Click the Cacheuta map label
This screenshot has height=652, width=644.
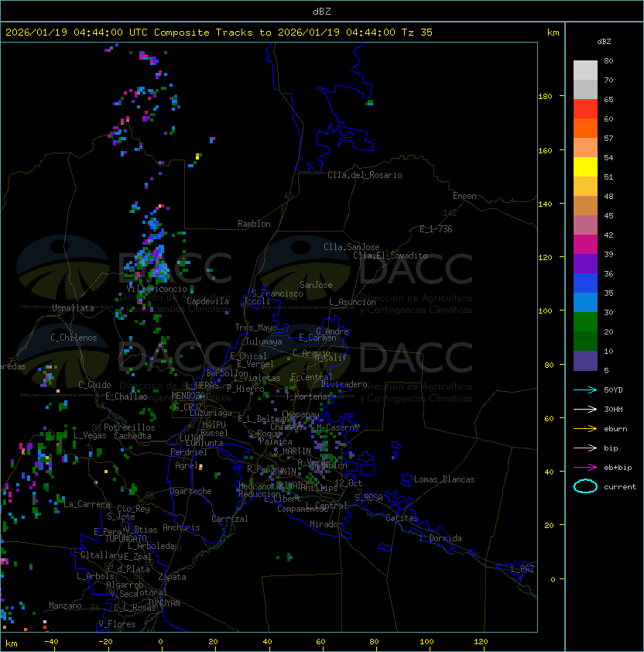pos(132,436)
